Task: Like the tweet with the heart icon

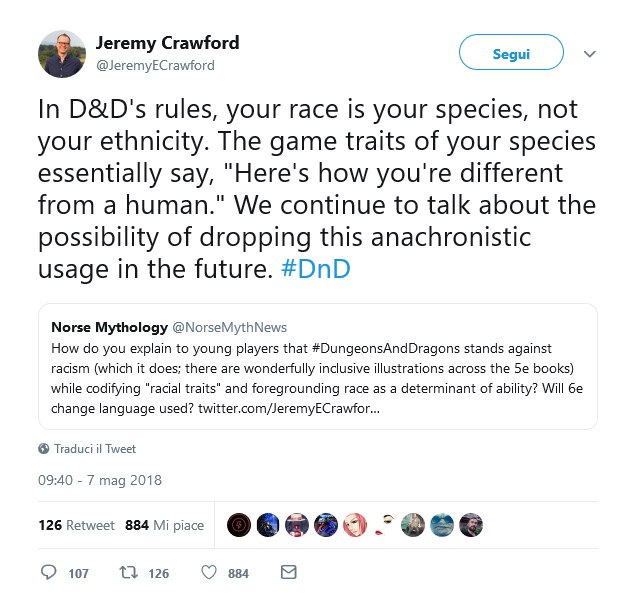Action: (209, 573)
